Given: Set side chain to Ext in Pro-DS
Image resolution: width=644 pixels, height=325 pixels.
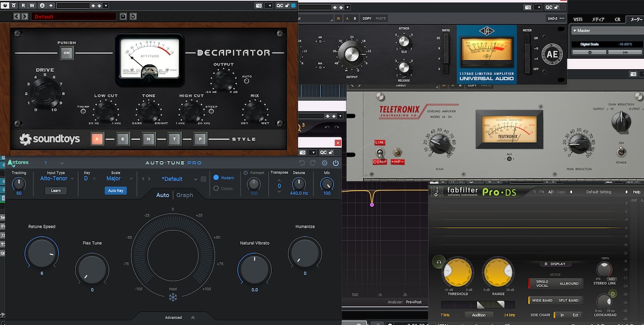Looking at the screenshot, I should 575,315.
